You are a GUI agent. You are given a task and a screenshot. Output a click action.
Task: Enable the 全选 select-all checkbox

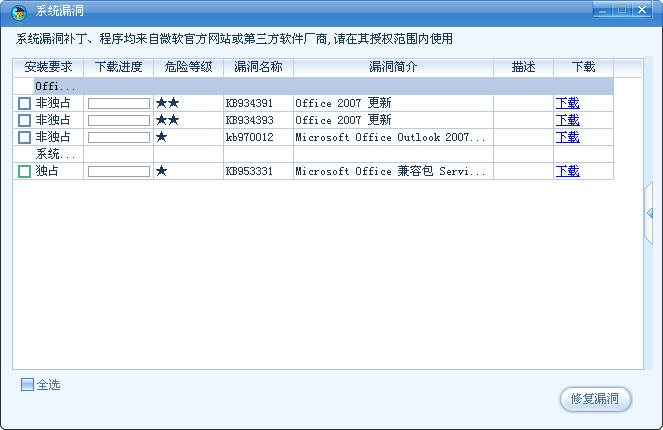[27, 384]
